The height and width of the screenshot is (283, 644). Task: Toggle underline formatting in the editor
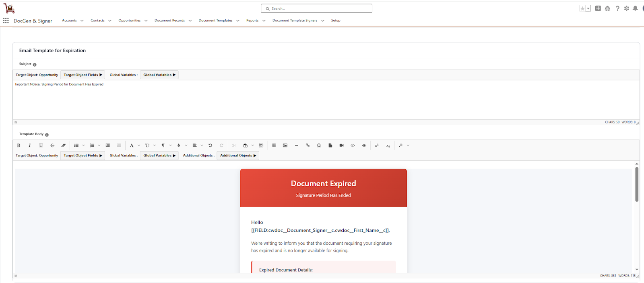[41, 146]
